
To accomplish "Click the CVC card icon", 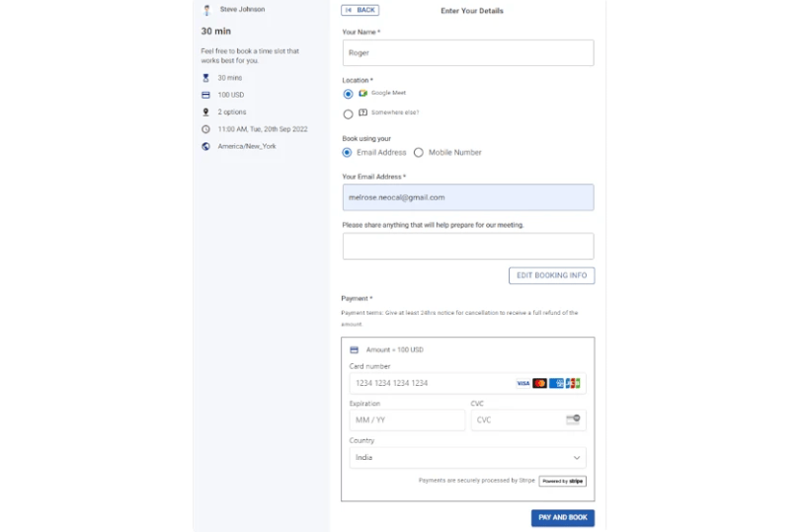I will tap(573, 419).
